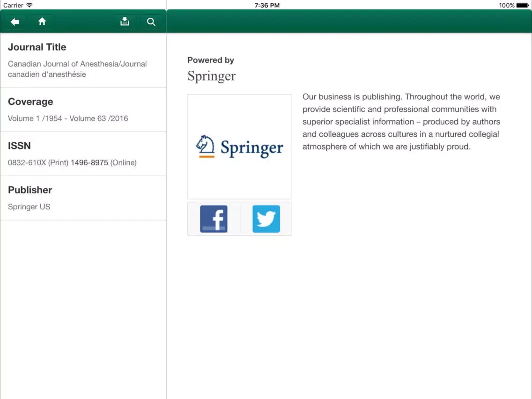
Task: Select the Journal Title row
Action: pos(83,60)
